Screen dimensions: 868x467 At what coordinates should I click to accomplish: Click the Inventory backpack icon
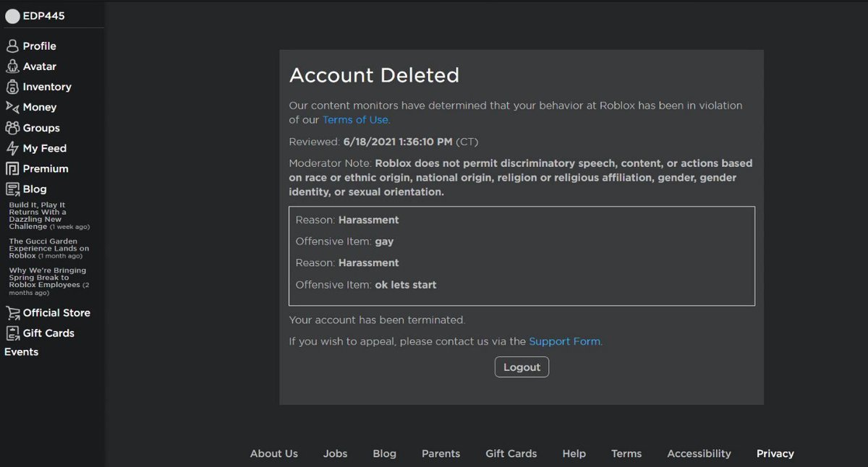12,87
